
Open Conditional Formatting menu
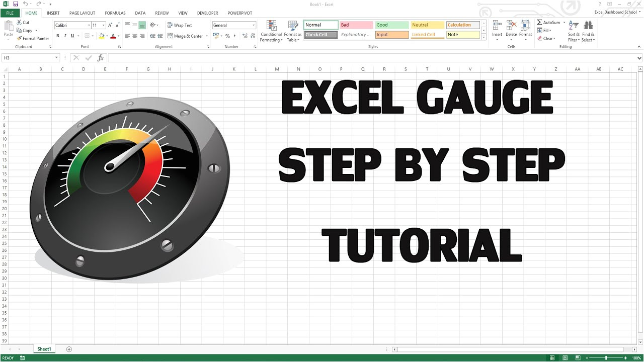tap(271, 31)
